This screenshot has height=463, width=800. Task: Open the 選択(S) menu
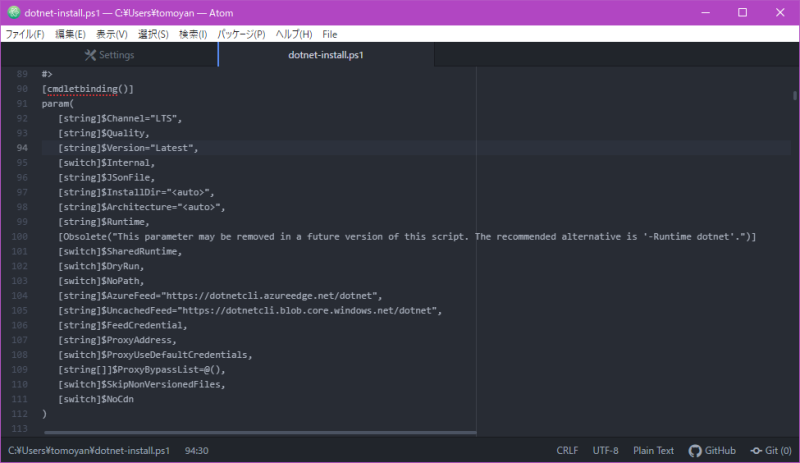click(x=153, y=34)
